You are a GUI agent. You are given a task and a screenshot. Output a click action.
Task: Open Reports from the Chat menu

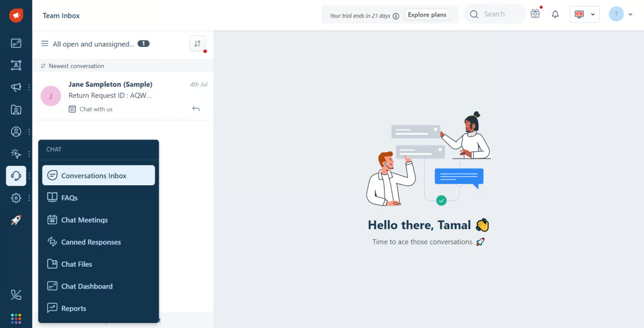click(x=74, y=308)
